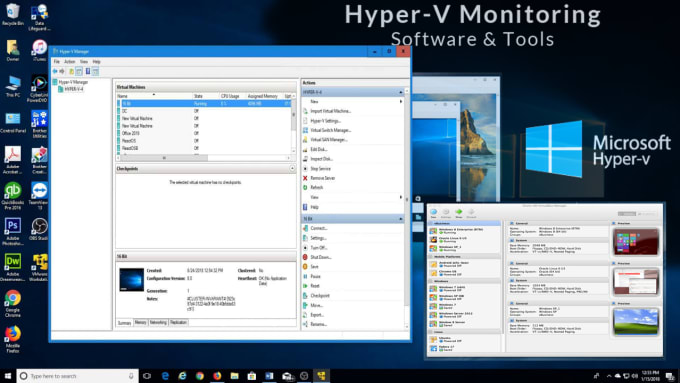
Task: Open the TeamViewer desktop shortcut
Action: [39, 196]
